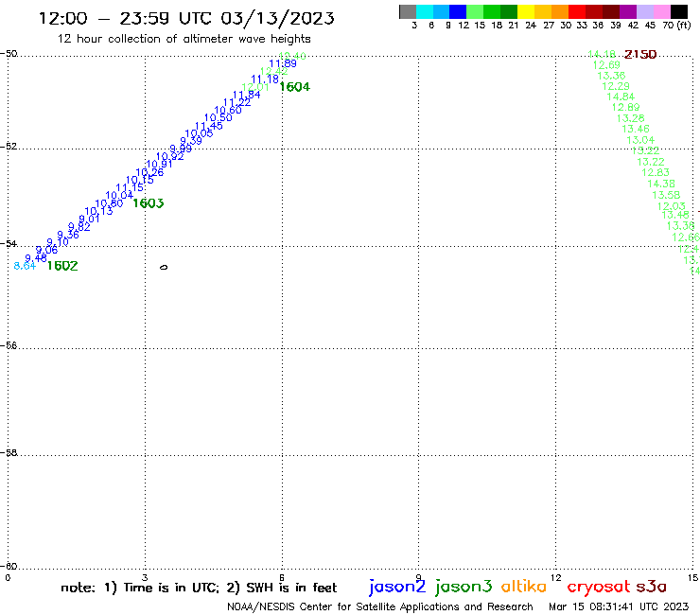Image resolution: width=700 pixels, height=615 pixels.
Task: Click the jason2 satellite legend label
Action: pyautogui.click(x=397, y=587)
